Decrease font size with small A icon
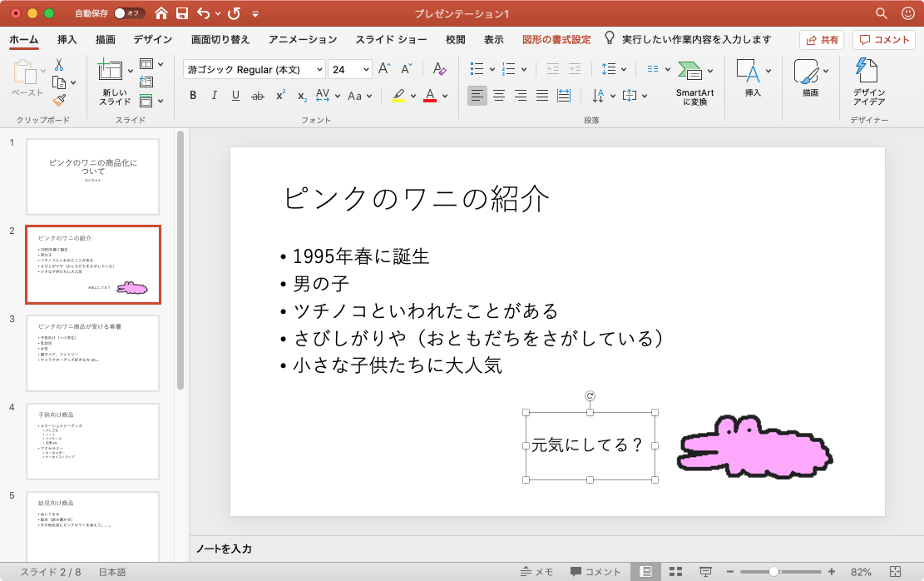 pos(407,69)
